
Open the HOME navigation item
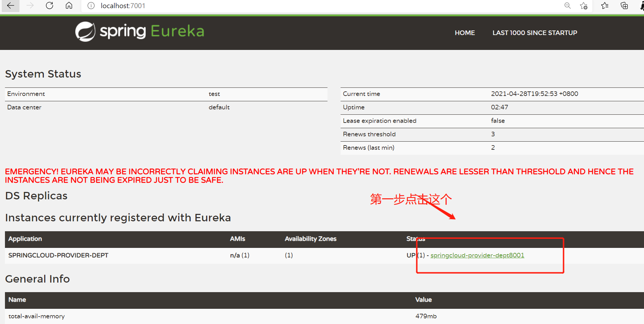(465, 33)
